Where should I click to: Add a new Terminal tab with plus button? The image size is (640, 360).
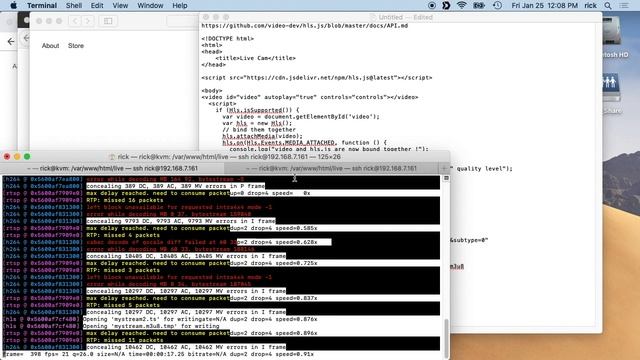coord(444,168)
